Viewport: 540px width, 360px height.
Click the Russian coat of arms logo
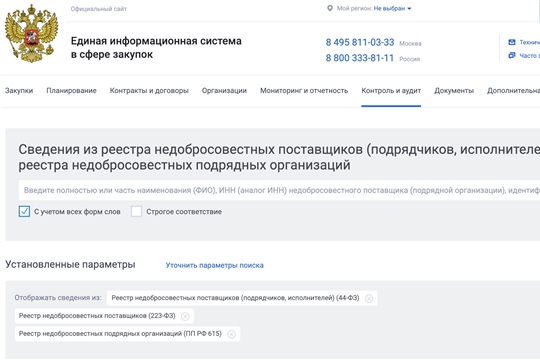point(31,33)
